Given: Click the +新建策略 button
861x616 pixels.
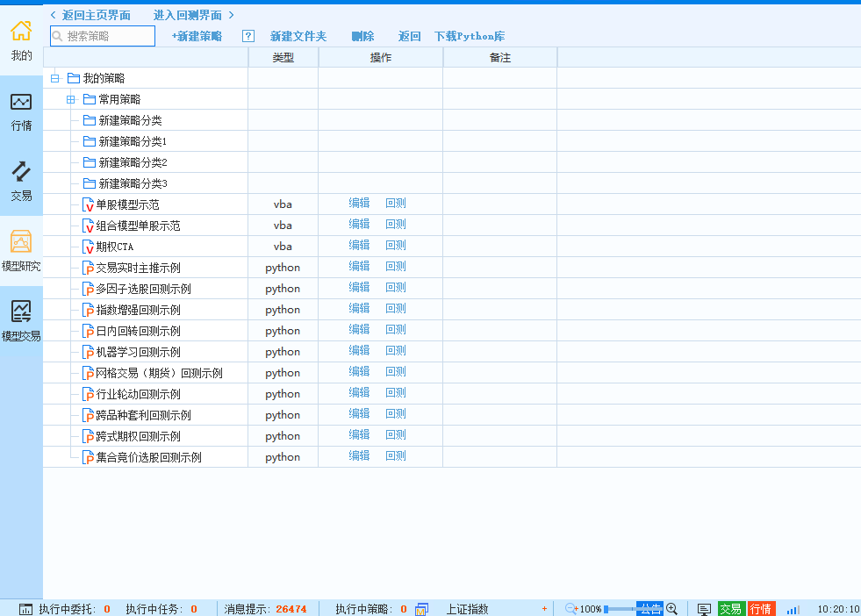Looking at the screenshot, I should (x=197, y=36).
